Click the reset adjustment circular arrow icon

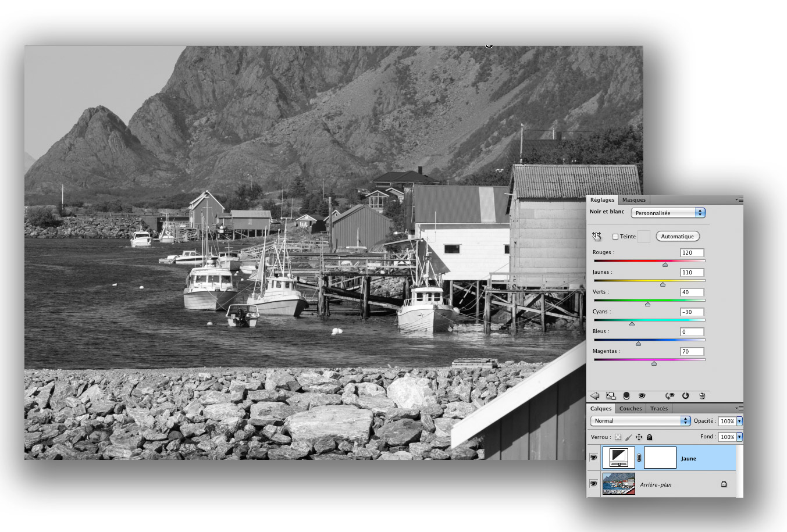click(686, 396)
